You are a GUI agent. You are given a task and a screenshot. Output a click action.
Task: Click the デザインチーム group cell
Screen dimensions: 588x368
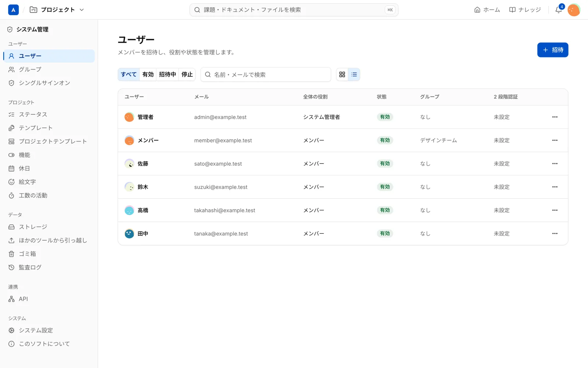(x=438, y=140)
